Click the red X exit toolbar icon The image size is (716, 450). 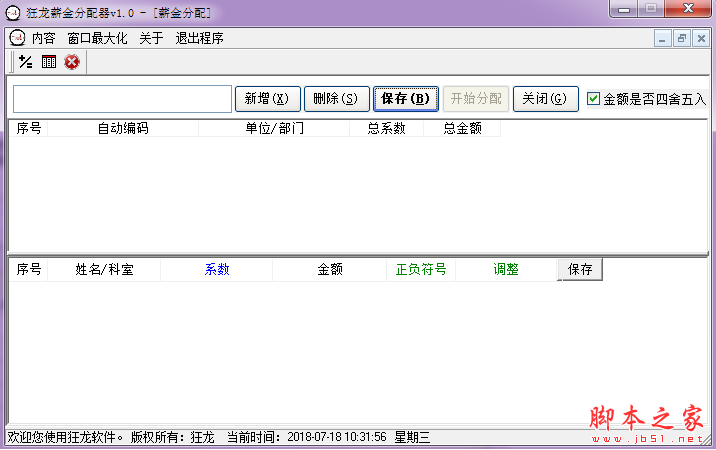72,62
